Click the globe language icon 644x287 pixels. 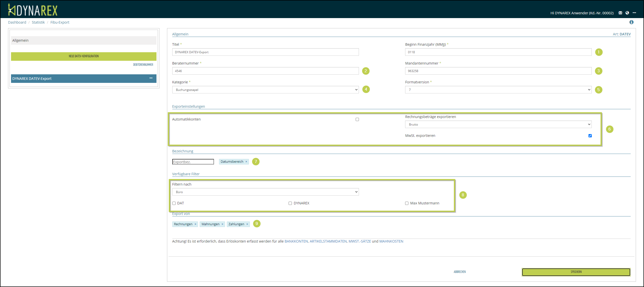[627, 13]
